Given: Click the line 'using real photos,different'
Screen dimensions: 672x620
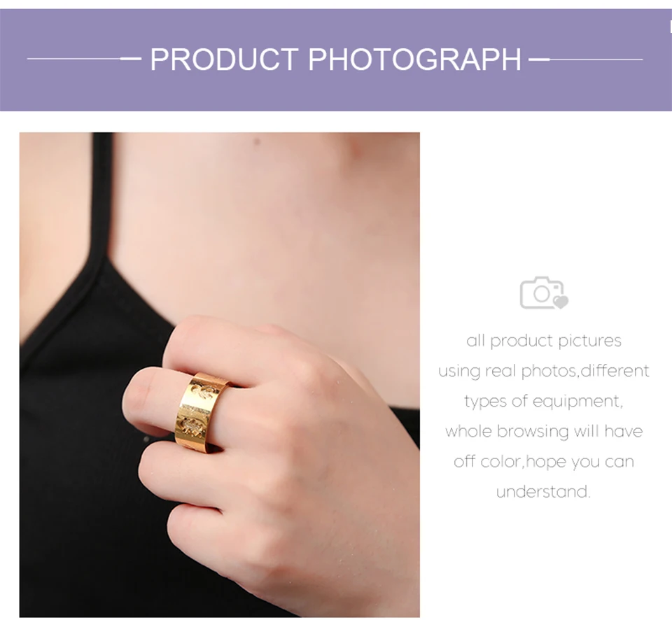Looking at the screenshot, I should (x=544, y=371).
